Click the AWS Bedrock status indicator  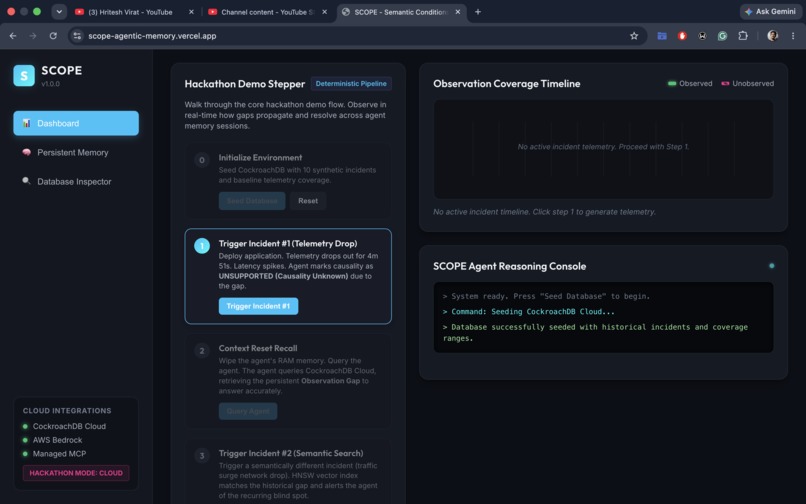(25, 440)
